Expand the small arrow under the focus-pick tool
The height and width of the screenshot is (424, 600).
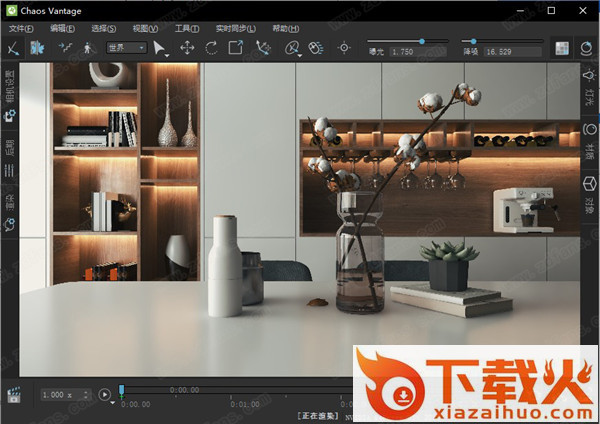[x=300, y=56]
